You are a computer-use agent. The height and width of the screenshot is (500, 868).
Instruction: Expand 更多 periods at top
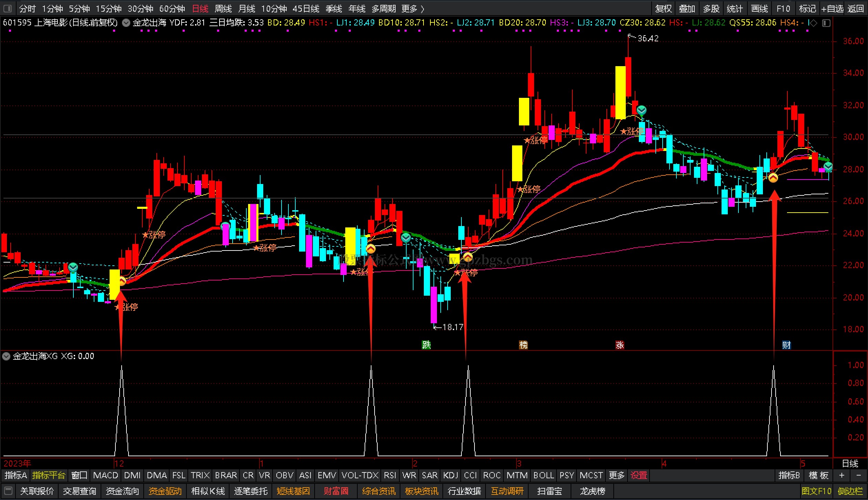pos(412,8)
